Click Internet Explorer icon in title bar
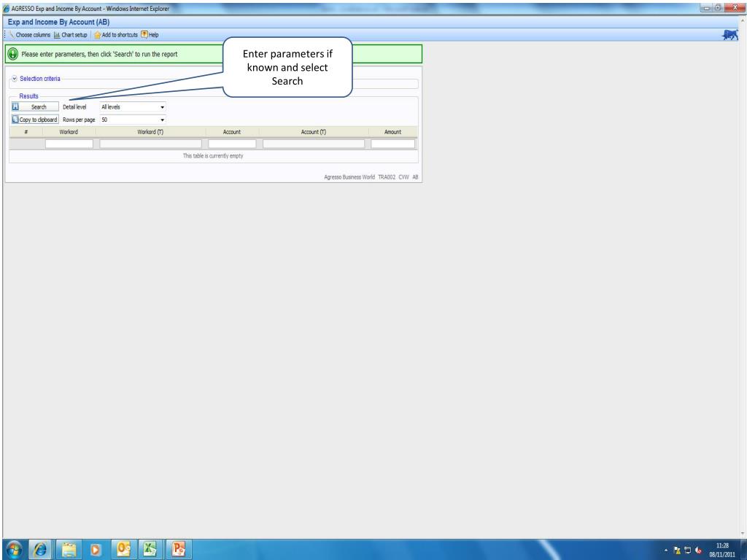 [x=6, y=9]
